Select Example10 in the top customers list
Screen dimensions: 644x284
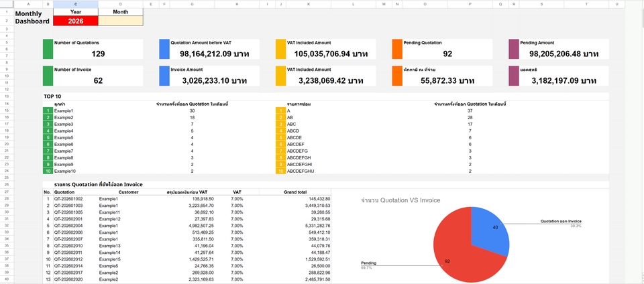tap(65, 171)
